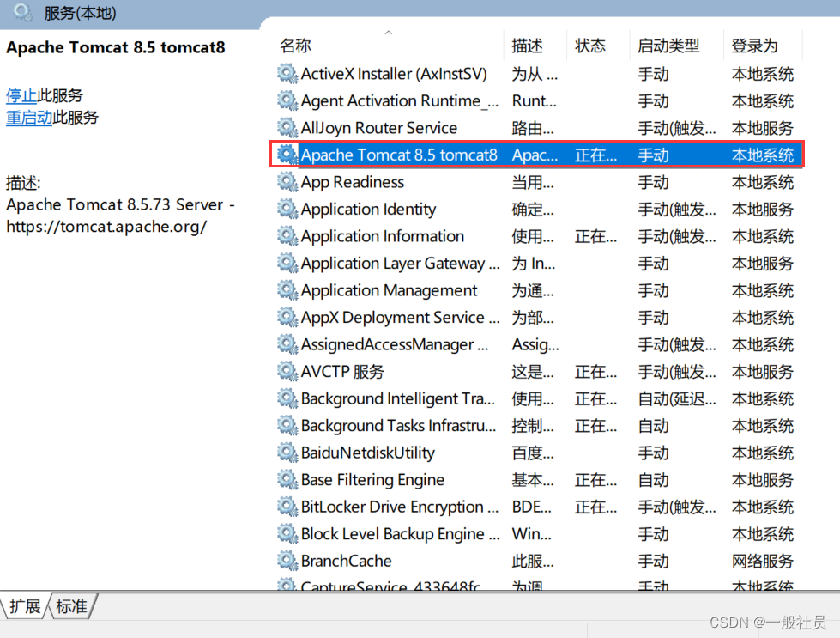
Task: Switch to the 标准 tab
Action: tap(71, 606)
